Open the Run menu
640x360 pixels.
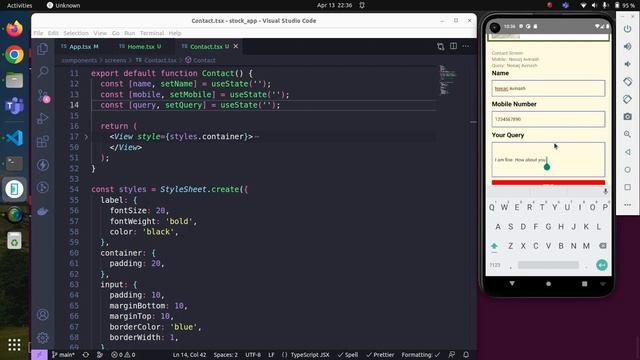click(x=129, y=33)
